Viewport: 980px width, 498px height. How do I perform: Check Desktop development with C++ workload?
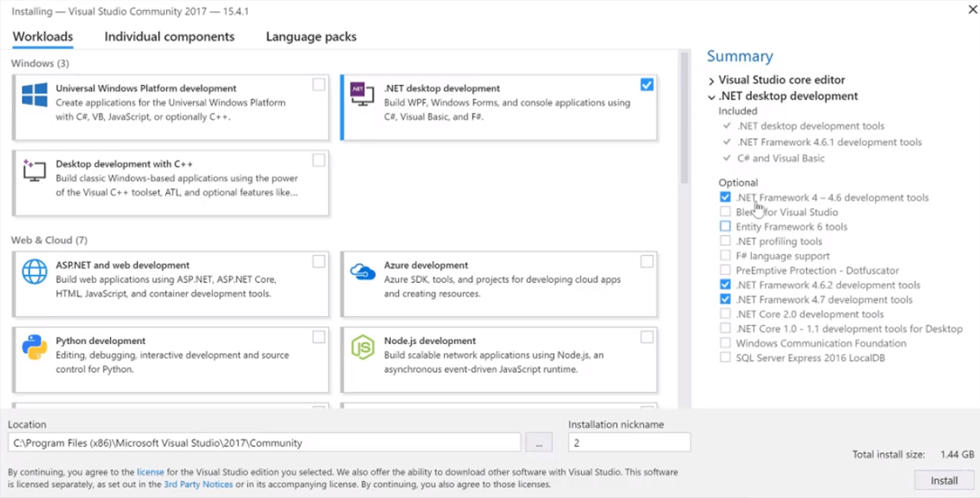[x=318, y=160]
